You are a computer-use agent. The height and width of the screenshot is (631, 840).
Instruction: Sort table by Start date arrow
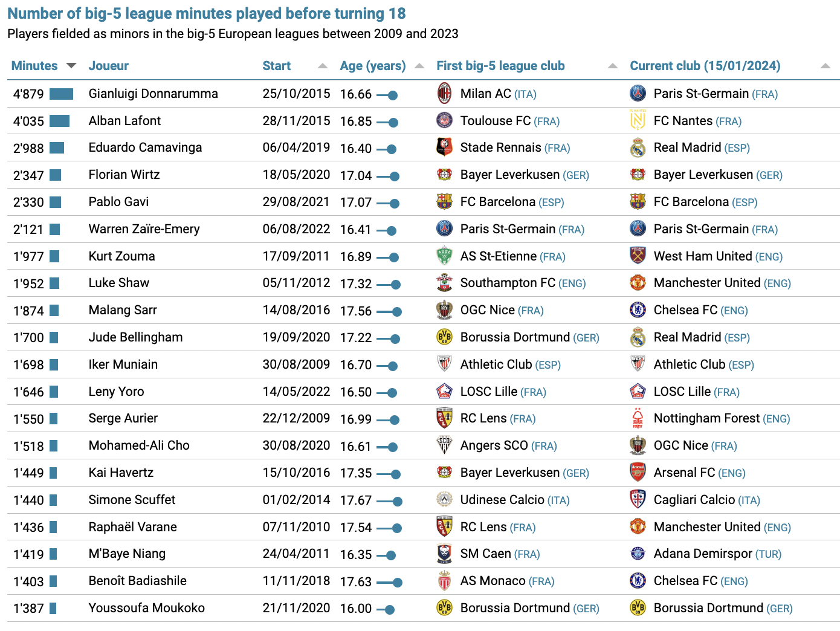(x=323, y=66)
